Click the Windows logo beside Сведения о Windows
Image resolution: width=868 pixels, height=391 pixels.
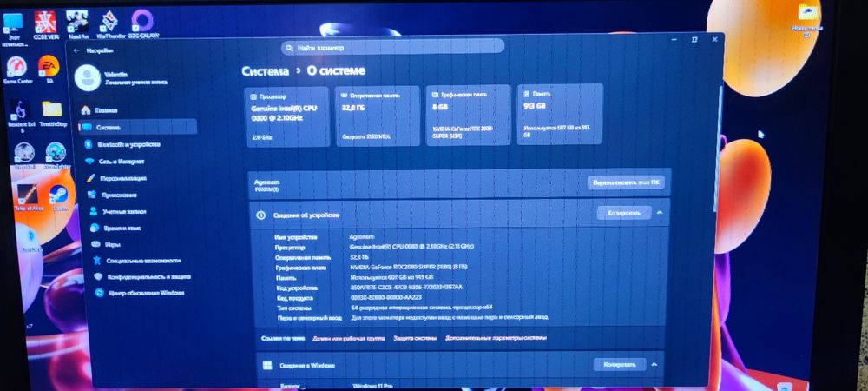click(x=266, y=366)
